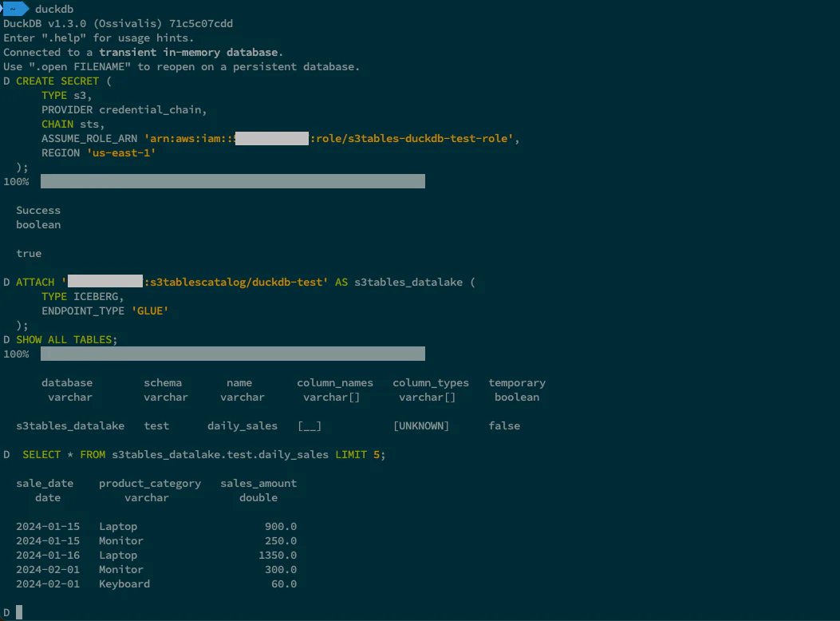Image resolution: width=840 pixels, height=621 pixels.
Task: Click the '2024-01-16' sale date cell
Action: pyautogui.click(x=48, y=556)
